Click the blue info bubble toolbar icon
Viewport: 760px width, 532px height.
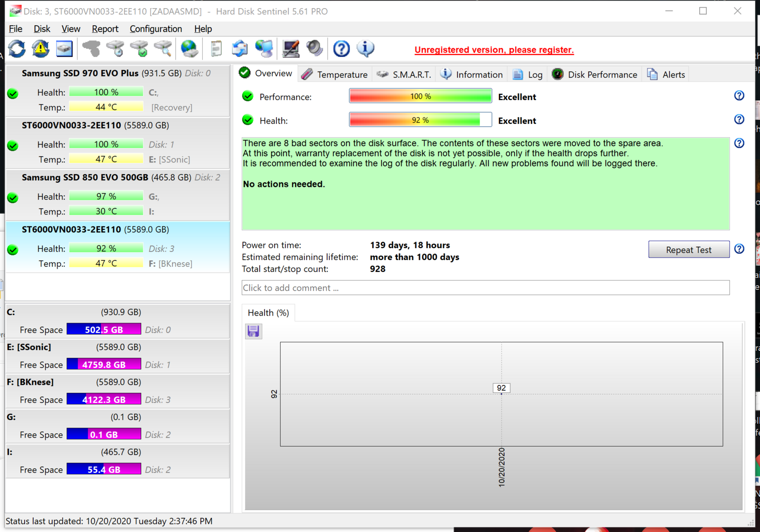coord(365,49)
